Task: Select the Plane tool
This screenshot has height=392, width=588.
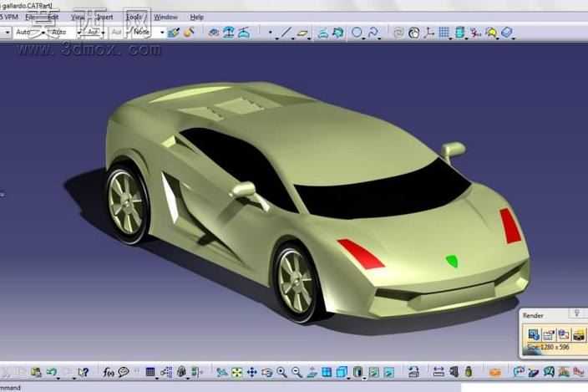Action: tap(302, 33)
